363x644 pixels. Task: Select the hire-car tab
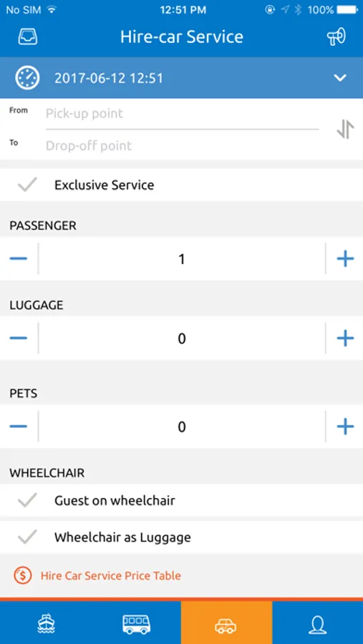click(x=226, y=623)
